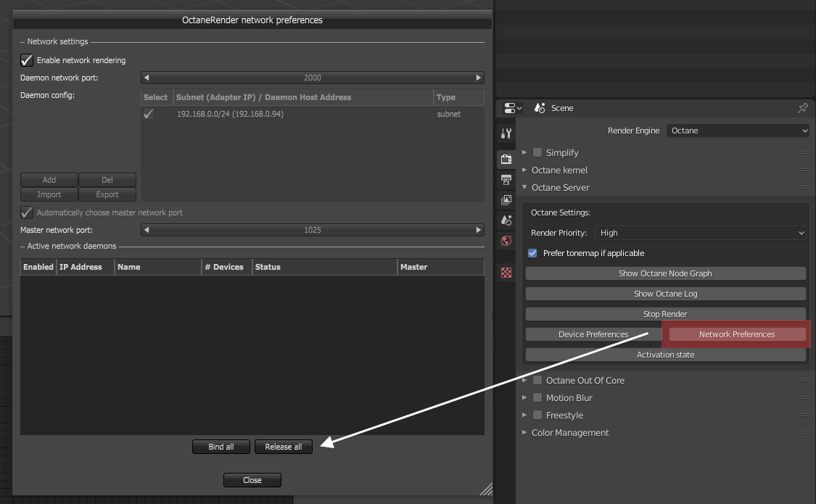The image size is (816, 504).
Task: Expand the Octane Out Of Core panel
Action: (524, 380)
